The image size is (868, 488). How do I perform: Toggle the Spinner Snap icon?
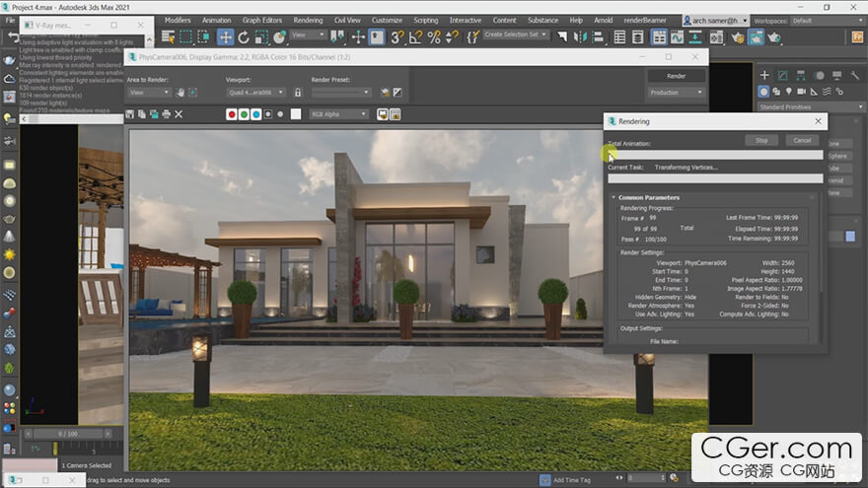tap(453, 37)
